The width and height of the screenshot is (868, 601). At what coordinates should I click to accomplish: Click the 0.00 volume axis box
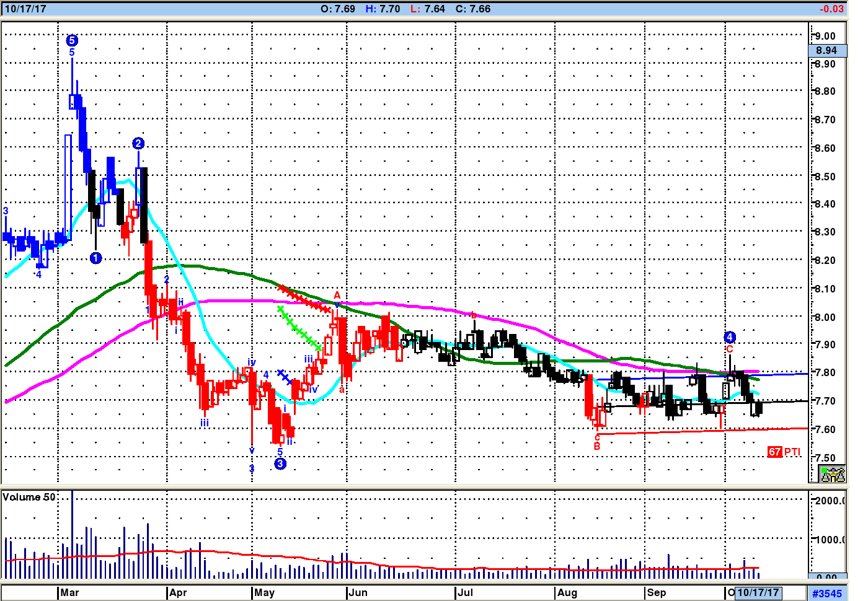pyautogui.click(x=827, y=577)
